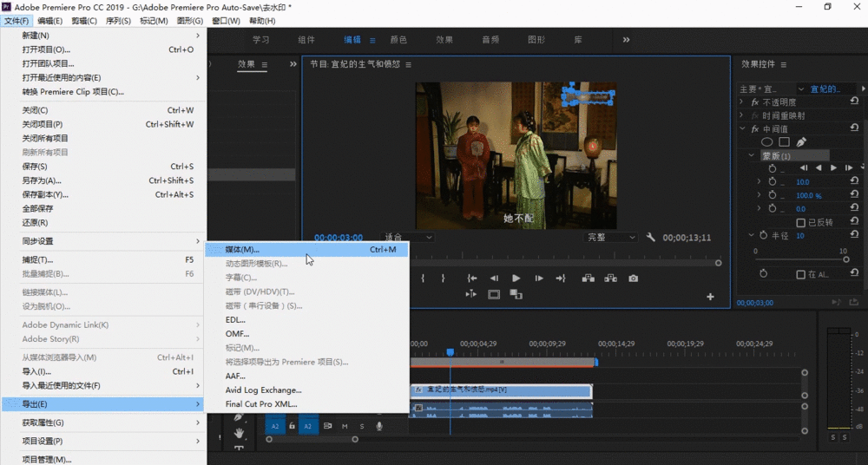Click the 保存(S) menu entry
Image resolution: width=868 pixels, height=465 pixels.
[x=103, y=167]
